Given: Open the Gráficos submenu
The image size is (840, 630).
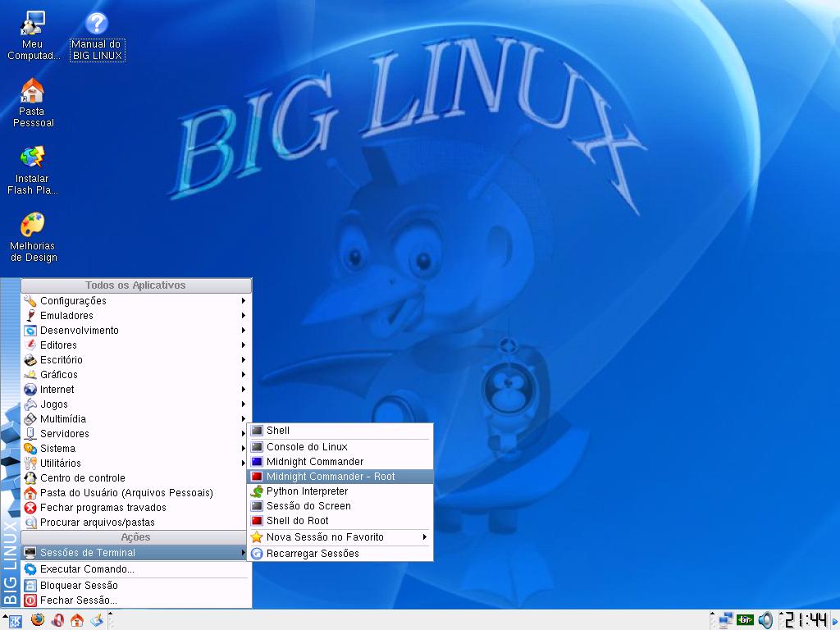Looking at the screenshot, I should click(x=136, y=374).
